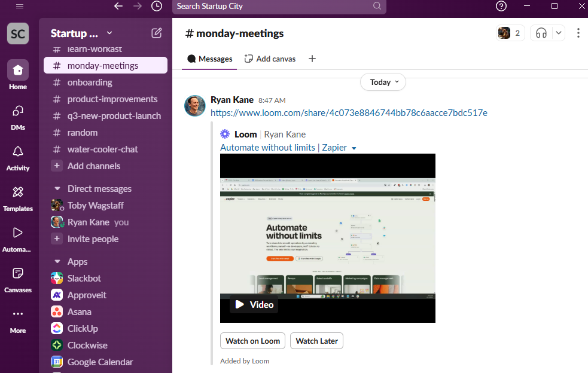Collapse the Loom preview with caret

(354, 148)
